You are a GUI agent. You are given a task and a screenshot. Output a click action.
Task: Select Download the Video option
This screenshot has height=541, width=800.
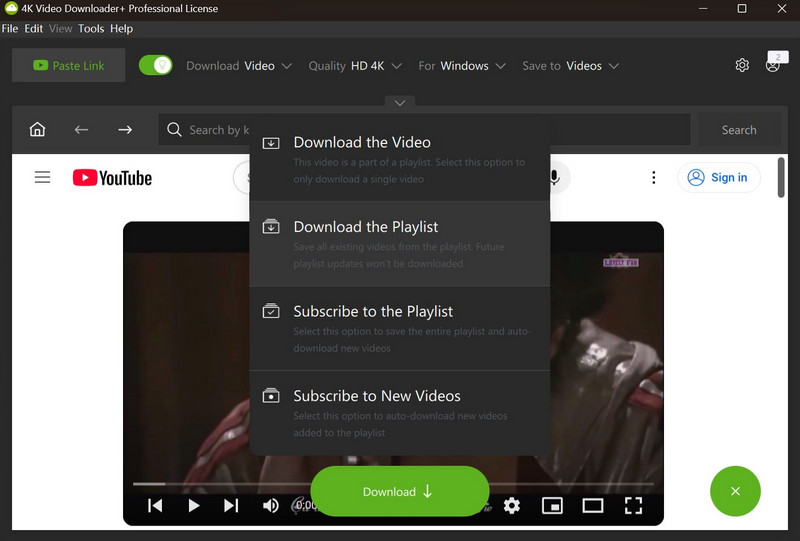coord(399,159)
